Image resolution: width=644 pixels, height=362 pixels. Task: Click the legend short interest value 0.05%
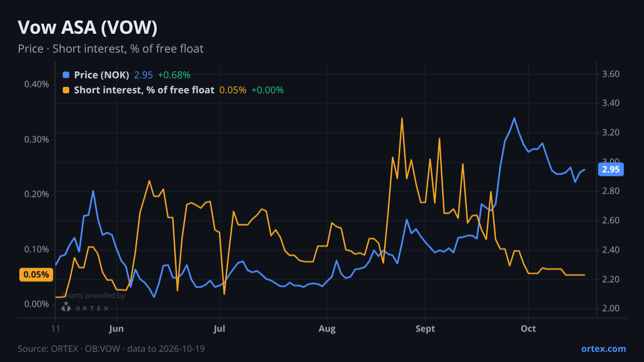[x=233, y=90]
